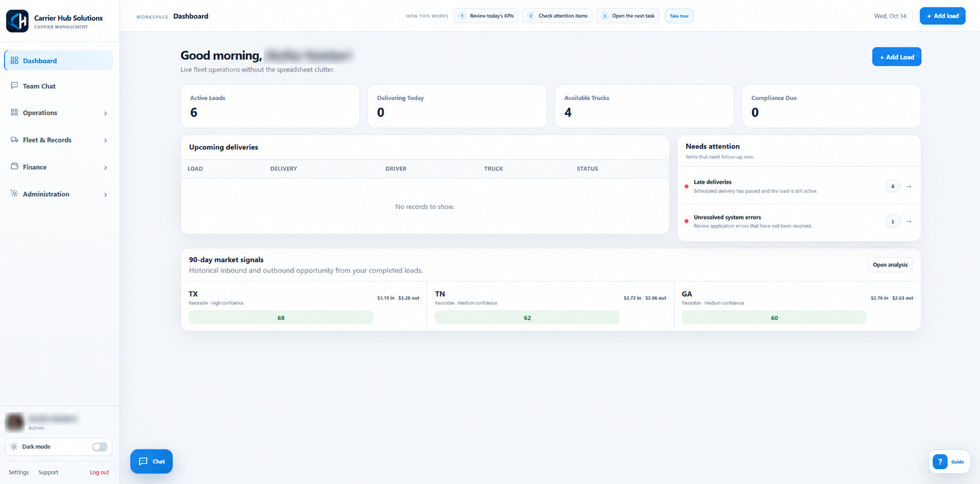This screenshot has width=980, height=484.
Task: Open Team Chat from the sidebar
Action: pyautogui.click(x=59, y=86)
